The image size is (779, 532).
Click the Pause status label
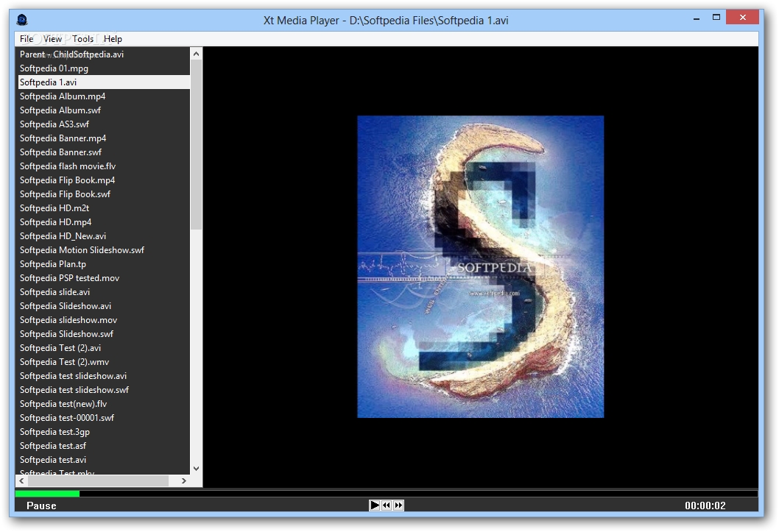(x=41, y=506)
